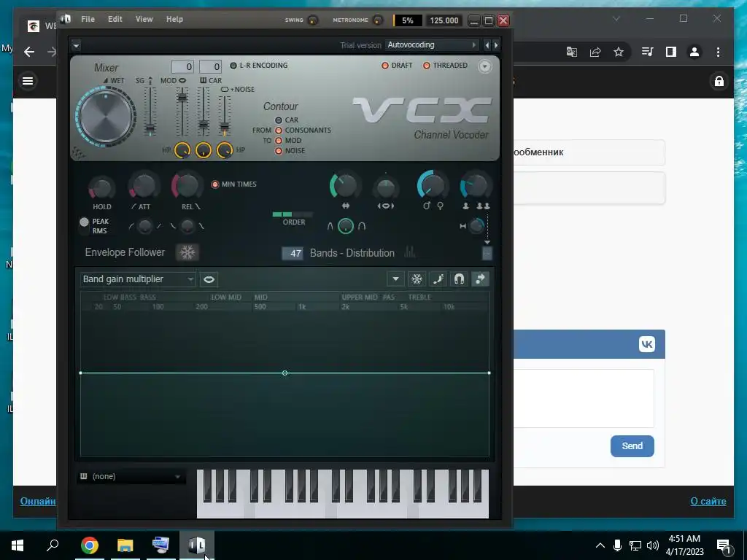Open the Help menu
The height and width of the screenshot is (560, 747).
click(174, 19)
